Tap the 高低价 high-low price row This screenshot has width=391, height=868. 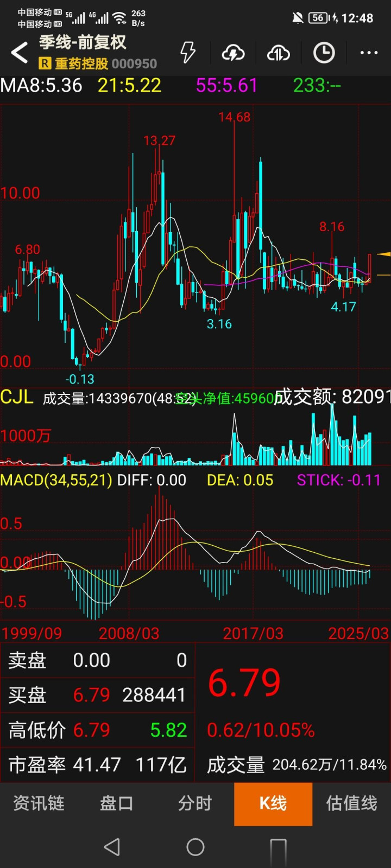pos(98,730)
